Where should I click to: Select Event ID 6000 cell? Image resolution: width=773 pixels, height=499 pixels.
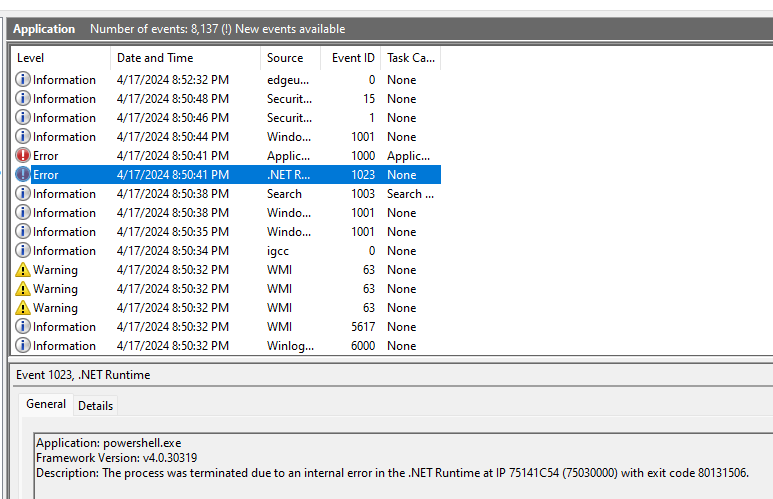tap(363, 346)
